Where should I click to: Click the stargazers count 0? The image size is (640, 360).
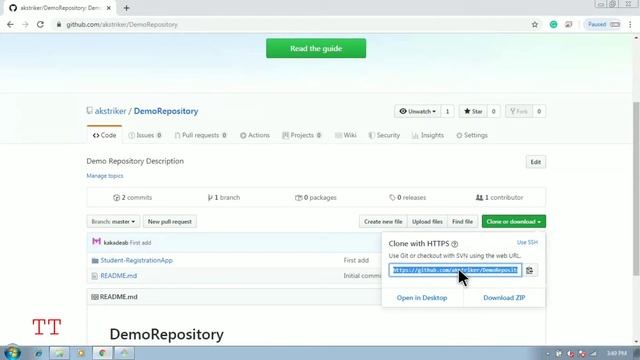coord(493,111)
